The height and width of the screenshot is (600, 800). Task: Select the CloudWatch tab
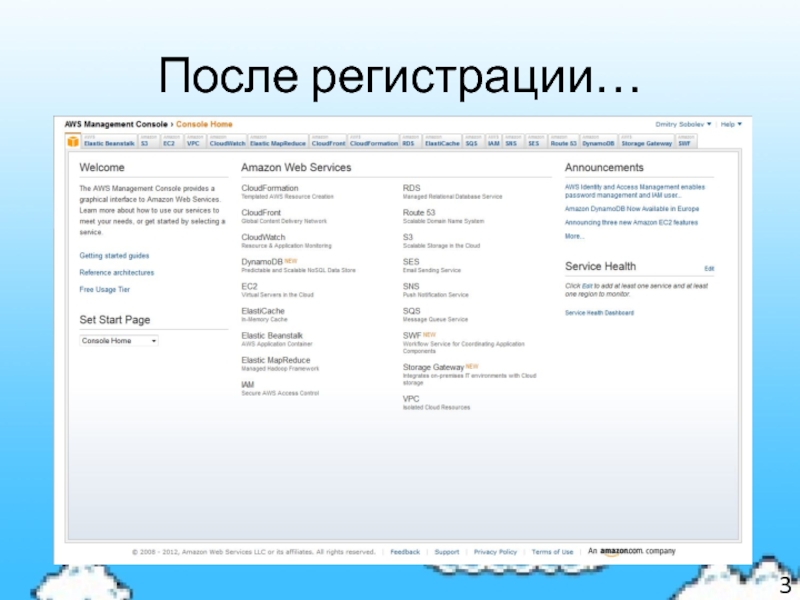[x=227, y=141]
